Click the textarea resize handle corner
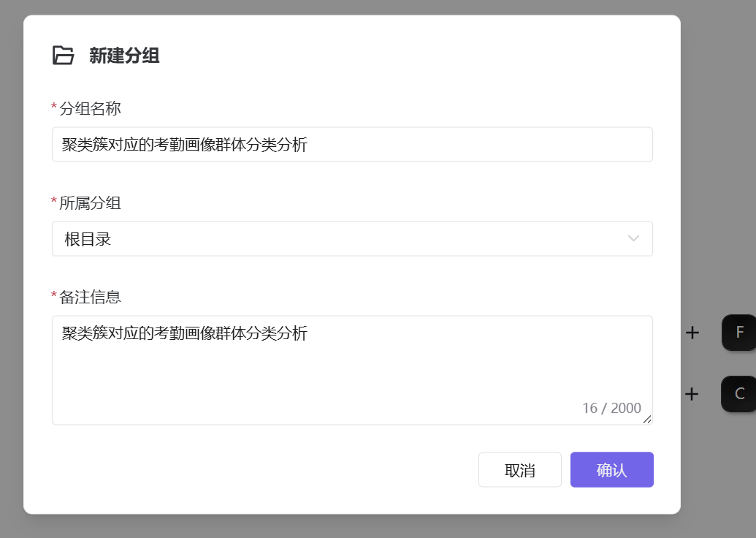Viewport: 756px width, 538px height. click(647, 420)
